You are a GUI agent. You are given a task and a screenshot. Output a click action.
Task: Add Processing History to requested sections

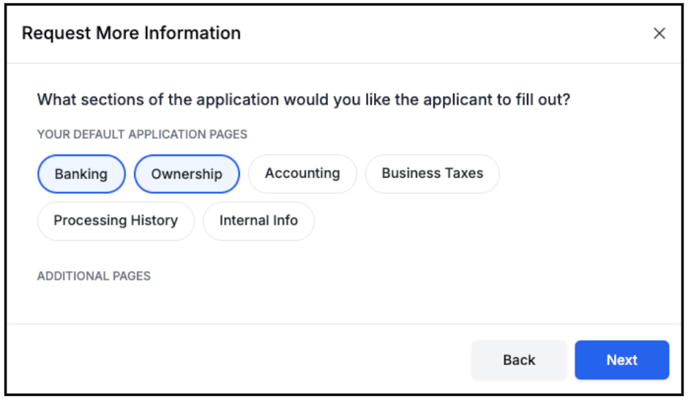click(116, 221)
